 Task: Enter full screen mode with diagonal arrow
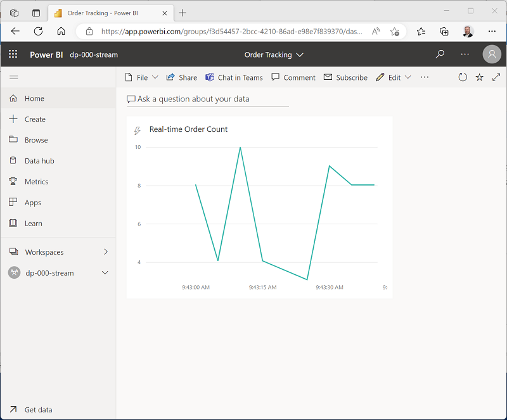point(496,77)
